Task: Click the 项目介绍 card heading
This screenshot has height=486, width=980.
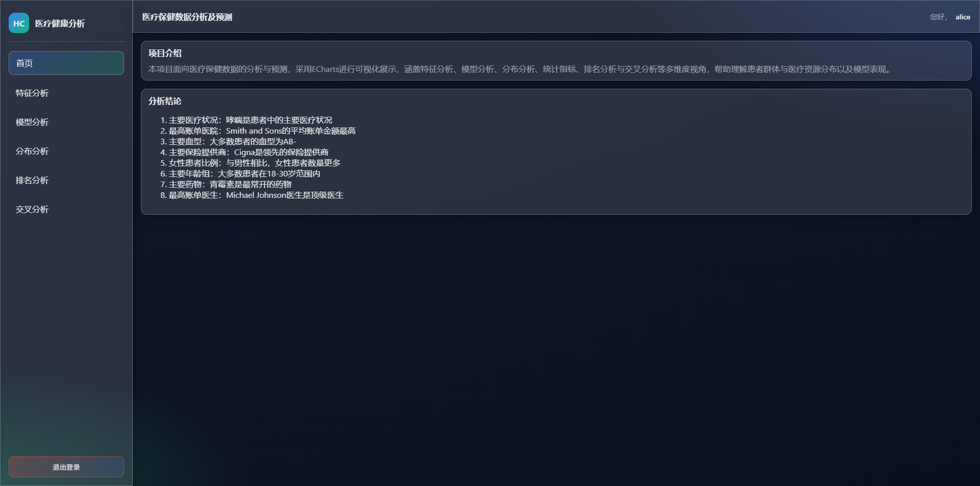Action: 165,53
